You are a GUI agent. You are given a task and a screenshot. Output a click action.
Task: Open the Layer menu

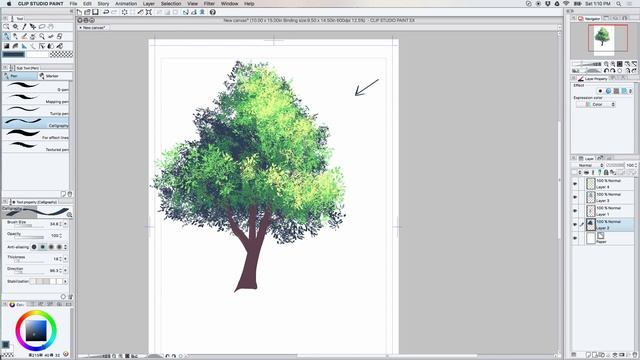click(x=149, y=4)
